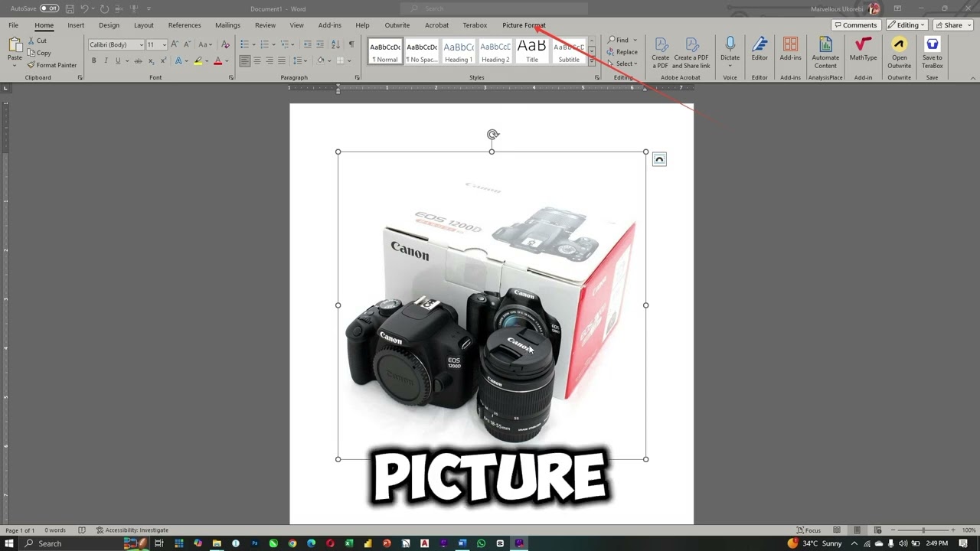Click the Sort A-Z icon
This screenshot has height=551, width=980.
337,44
